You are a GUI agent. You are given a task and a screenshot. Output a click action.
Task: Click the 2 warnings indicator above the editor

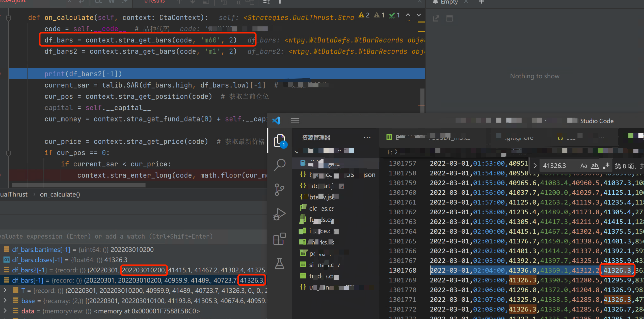tap(364, 15)
